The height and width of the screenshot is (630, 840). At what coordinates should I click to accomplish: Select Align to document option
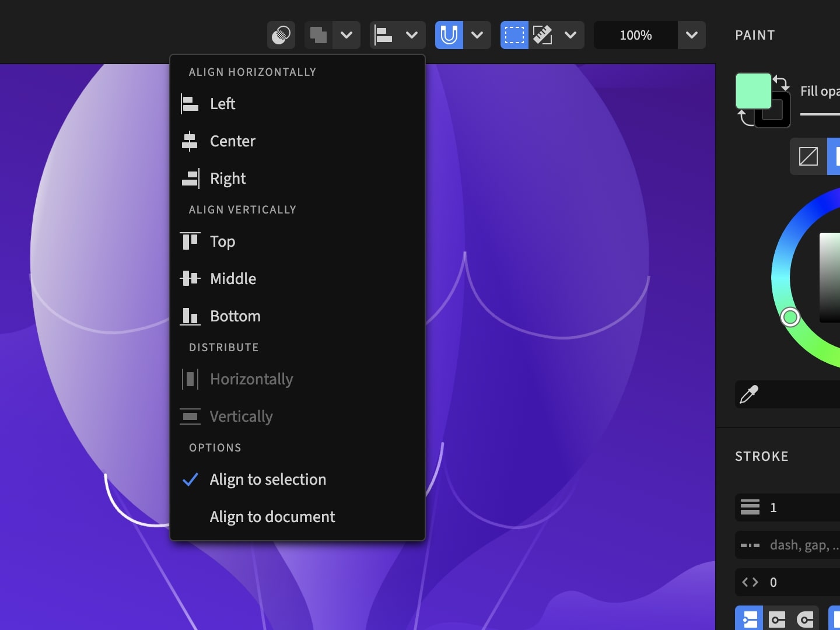tap(297, 517)
